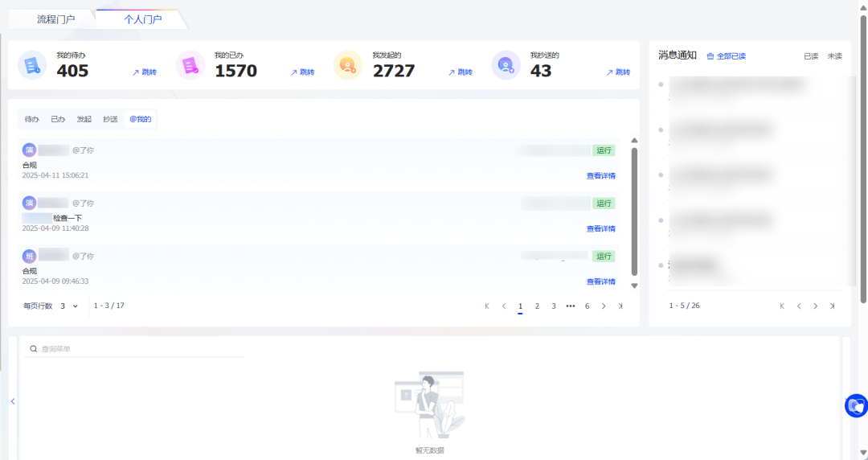Click the 我的待办 document icon
This screenshot has height=460, width=868.
tap(32, 65)
